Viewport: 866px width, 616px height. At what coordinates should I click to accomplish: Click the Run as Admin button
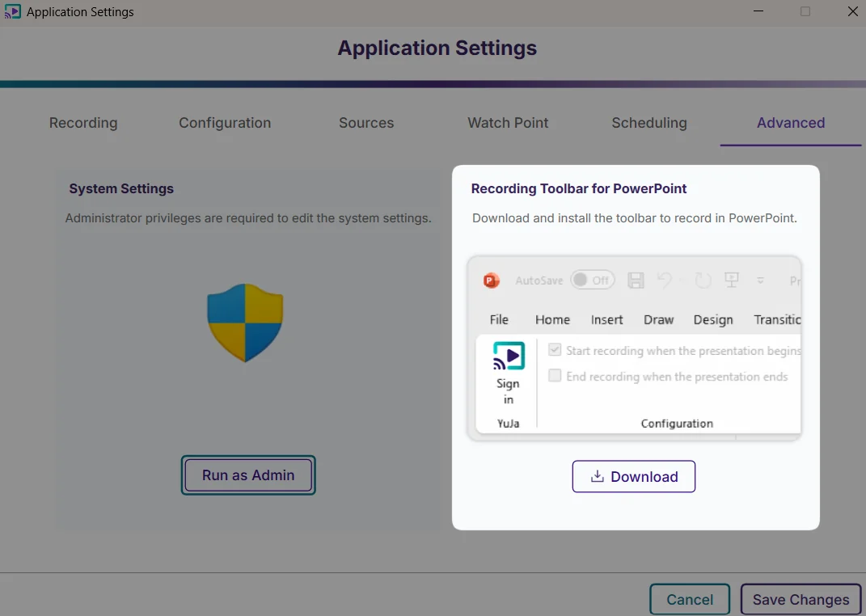247,475
